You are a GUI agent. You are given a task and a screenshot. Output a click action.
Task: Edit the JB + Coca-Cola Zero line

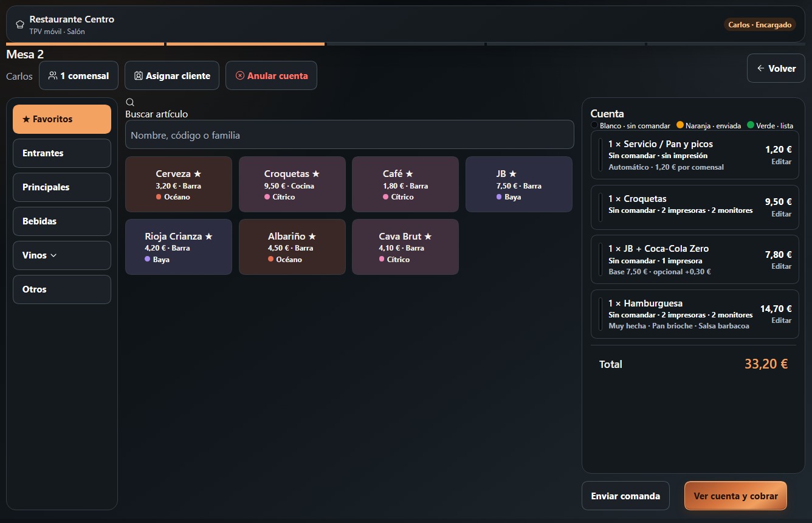[x=781, y=266]
